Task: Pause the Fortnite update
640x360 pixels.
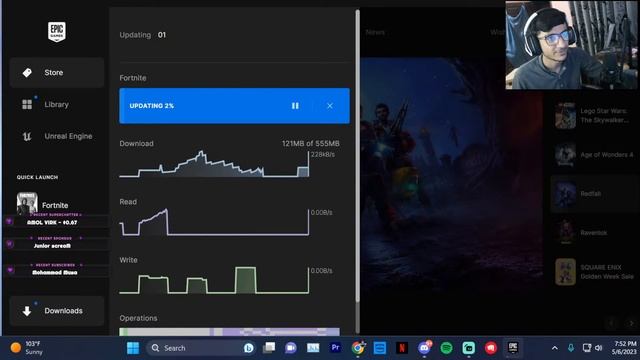Action: (295, 106)
